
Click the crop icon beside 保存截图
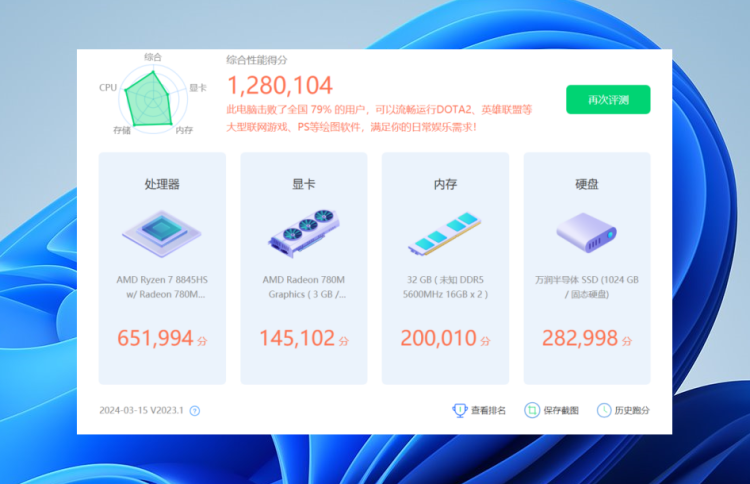532,410
